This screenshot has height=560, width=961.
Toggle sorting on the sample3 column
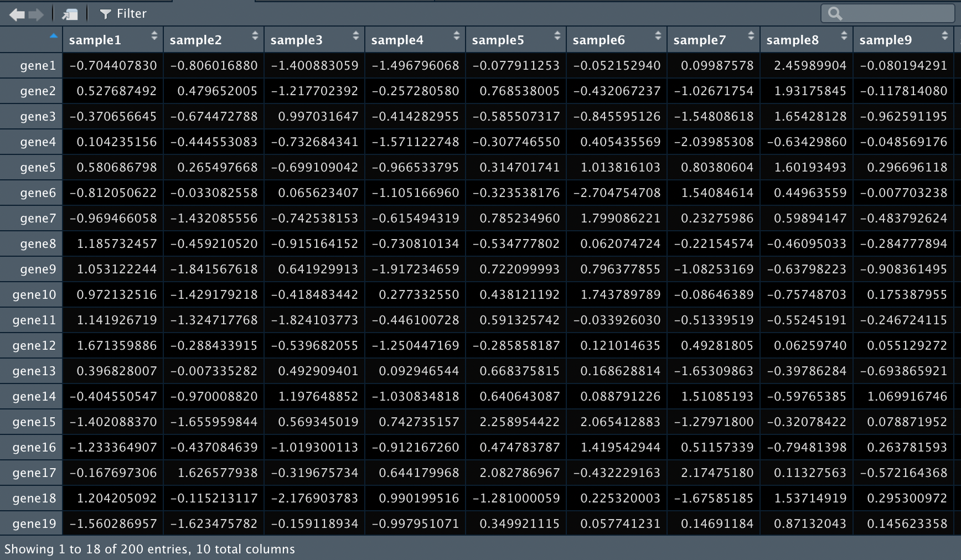[x=355, y=36]
